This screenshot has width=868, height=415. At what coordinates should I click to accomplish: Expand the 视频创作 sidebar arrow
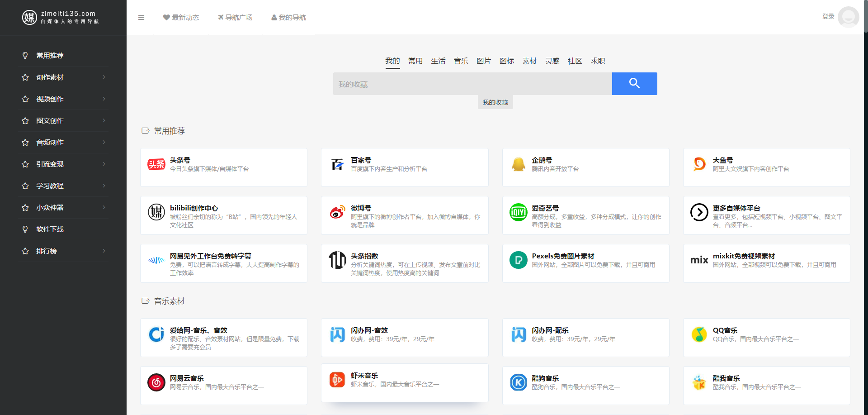[x=104, y=99]
